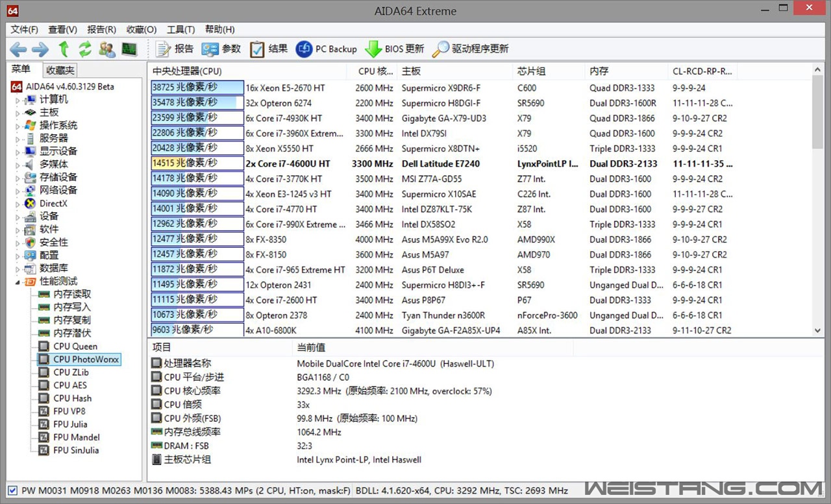
Task: Open the 查看(V) menu
Action: 62,29
